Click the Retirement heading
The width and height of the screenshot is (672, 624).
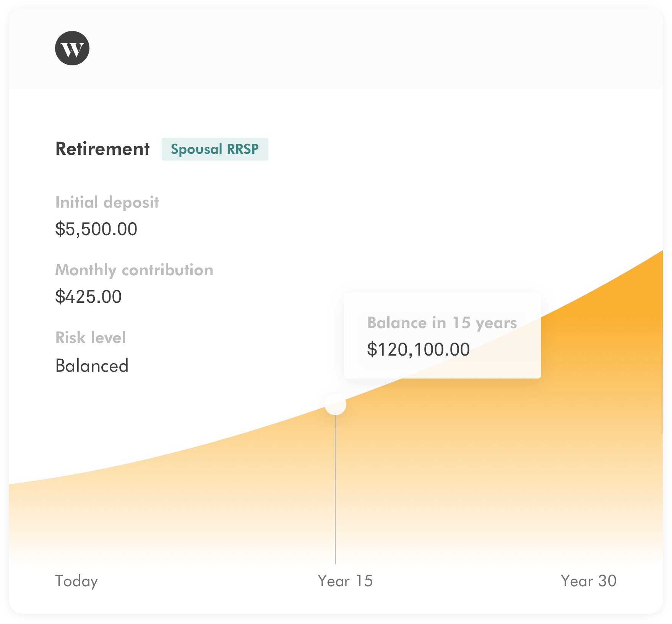[x=102, y=149]
